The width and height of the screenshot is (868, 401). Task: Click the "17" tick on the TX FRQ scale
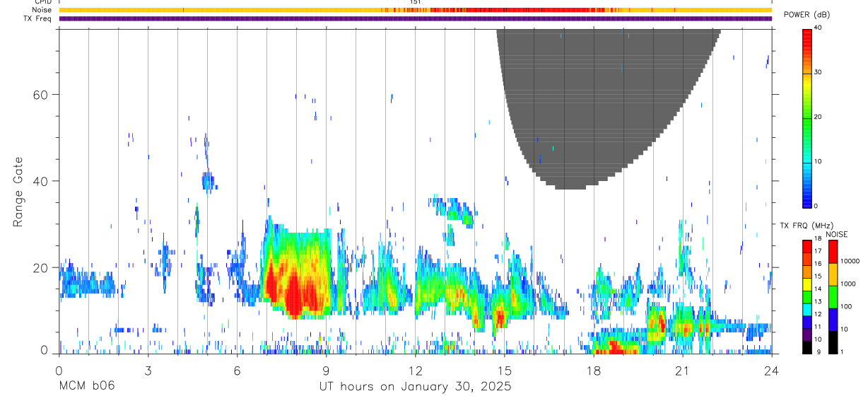[818, 252]
